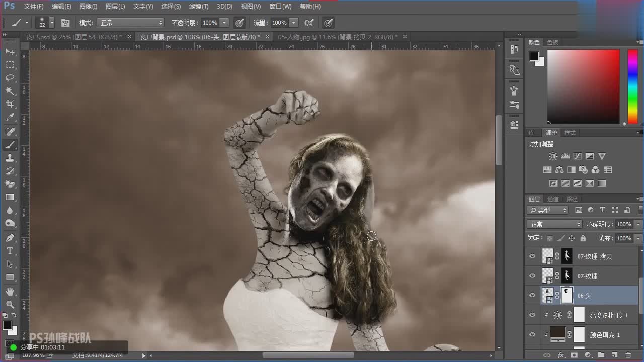
Task: Switch to the 样式 styles tab
Action: [x=570, y=133]
